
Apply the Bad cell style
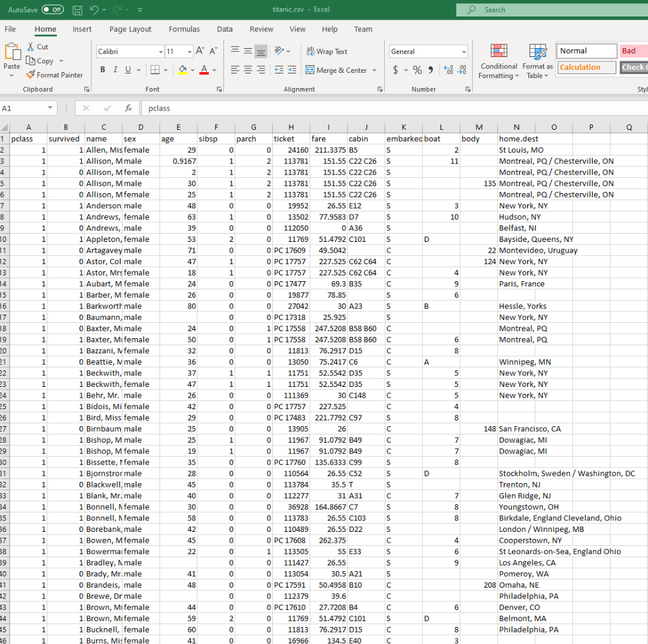point(637,51)
